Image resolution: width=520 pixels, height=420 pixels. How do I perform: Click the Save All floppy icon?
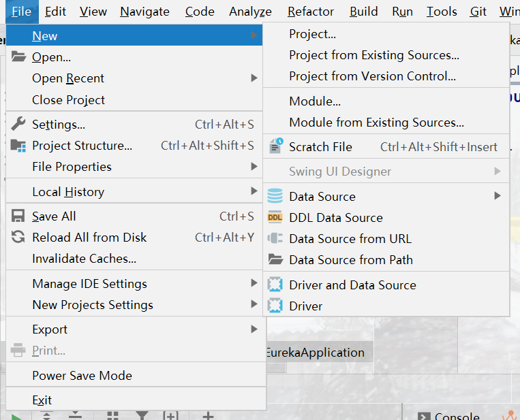18,216
